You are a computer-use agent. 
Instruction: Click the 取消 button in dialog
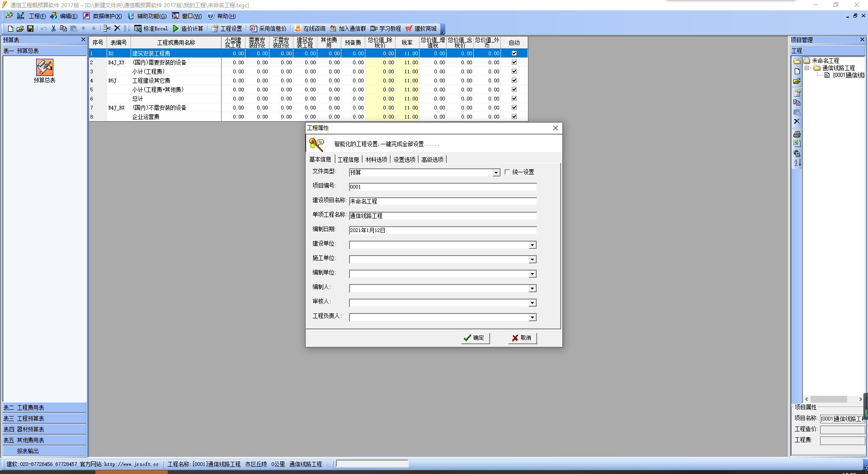pos(522,338)
